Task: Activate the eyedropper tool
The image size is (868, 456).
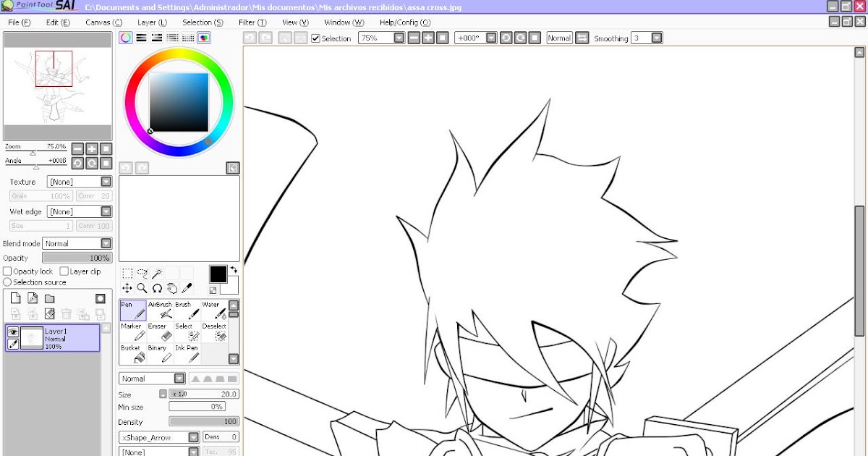Action: [187, 288]
